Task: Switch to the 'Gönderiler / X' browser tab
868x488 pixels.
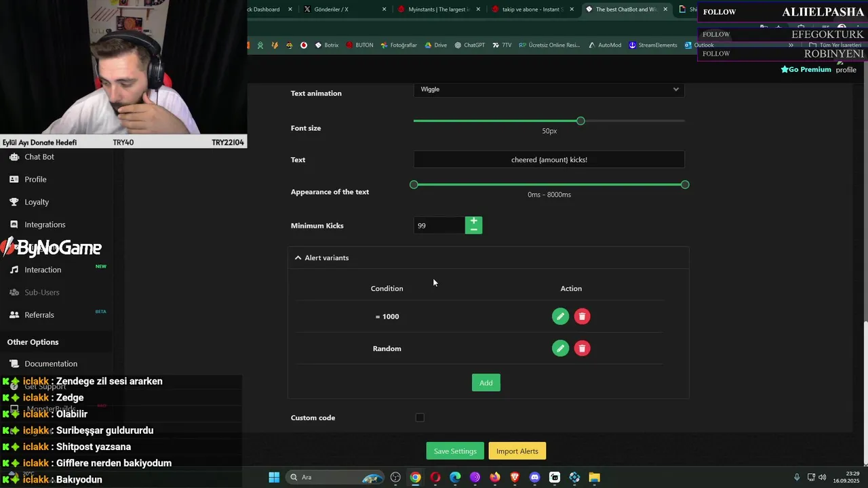Action: tap(345, 9)
